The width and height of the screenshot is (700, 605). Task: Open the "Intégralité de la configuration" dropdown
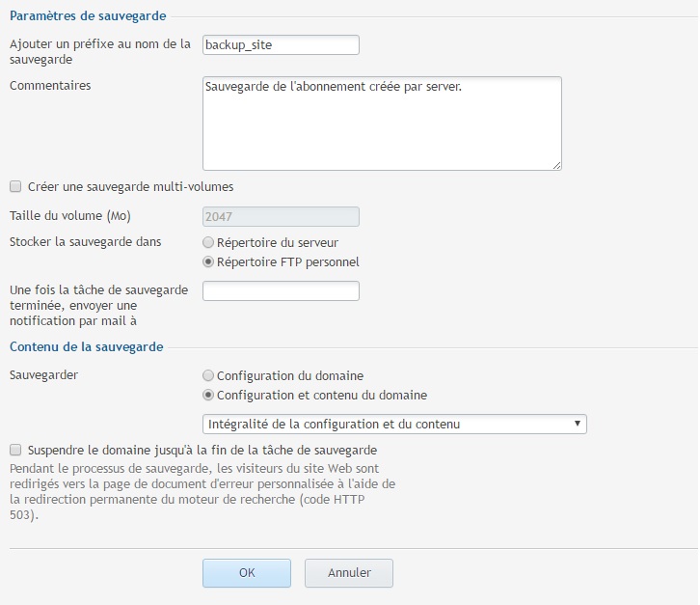394,425
